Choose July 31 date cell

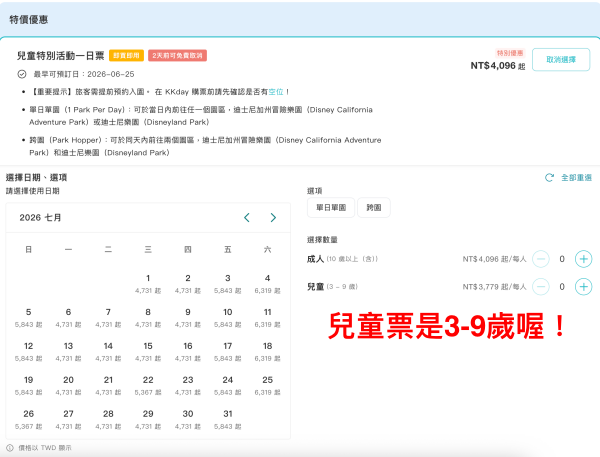click(x=228, y=419)
